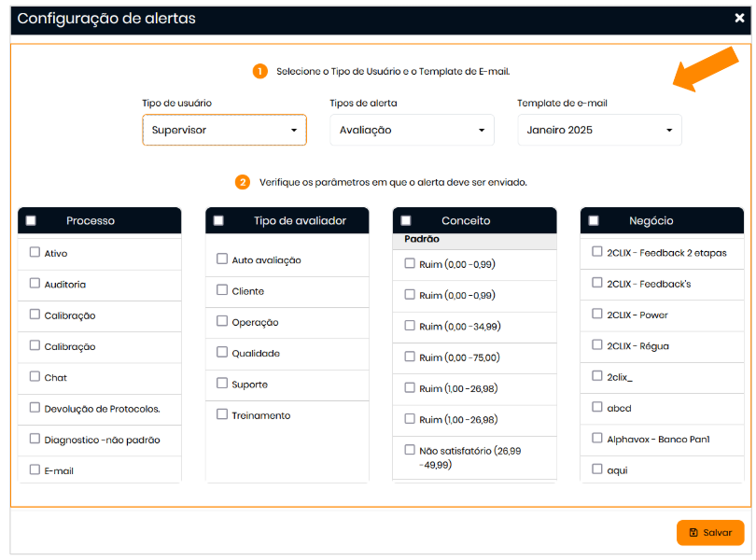Tick the Qualidade evaluator checkbox
This screenshot has width=756, height=560.
[222, 353]
